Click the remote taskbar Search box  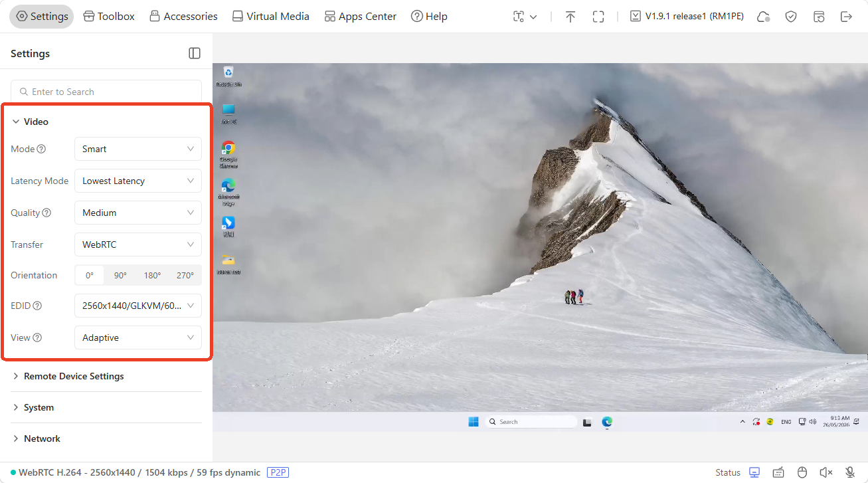(531, 422)
